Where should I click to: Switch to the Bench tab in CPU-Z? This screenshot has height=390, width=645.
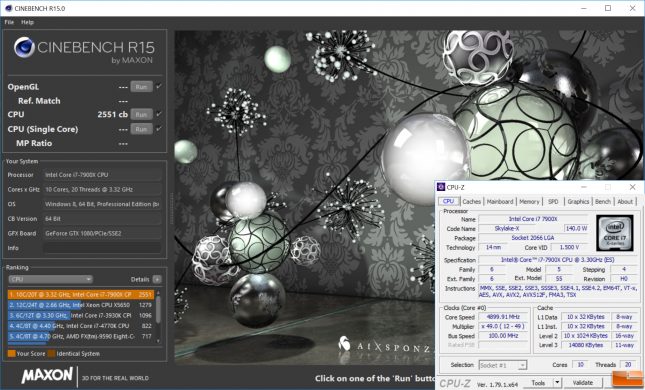pos(603,202)
